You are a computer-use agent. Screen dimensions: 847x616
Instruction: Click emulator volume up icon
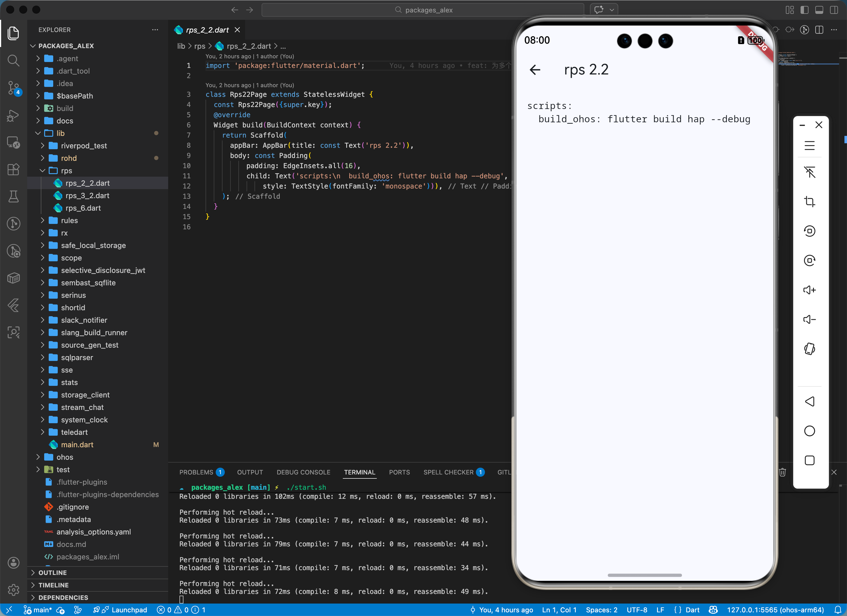(809, 290)
